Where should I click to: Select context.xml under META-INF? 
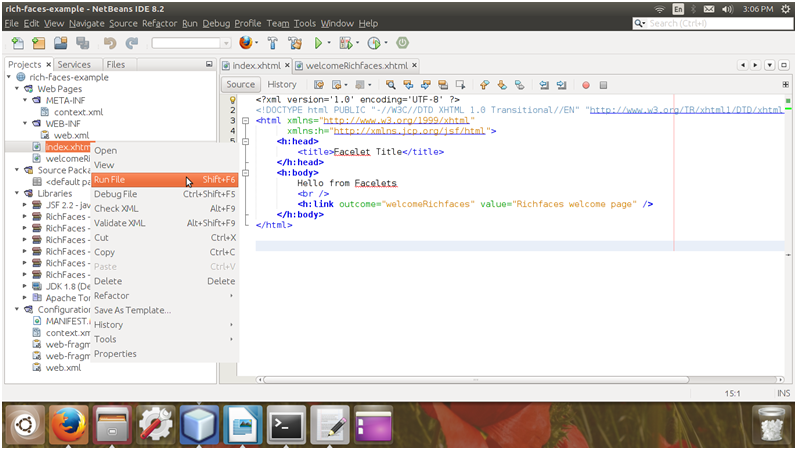pyautogui.click(x=78, y=112)
